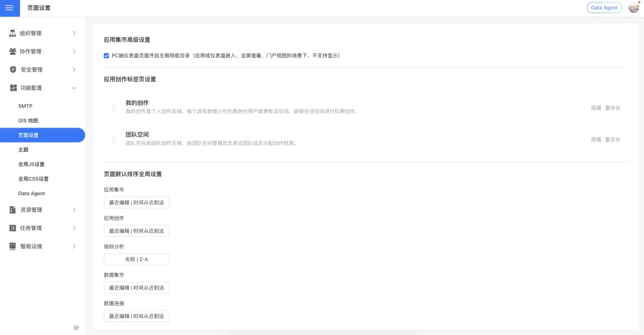Open 指标分析 sort dropdown showing 名称 | Z-A

coord(137,259)
